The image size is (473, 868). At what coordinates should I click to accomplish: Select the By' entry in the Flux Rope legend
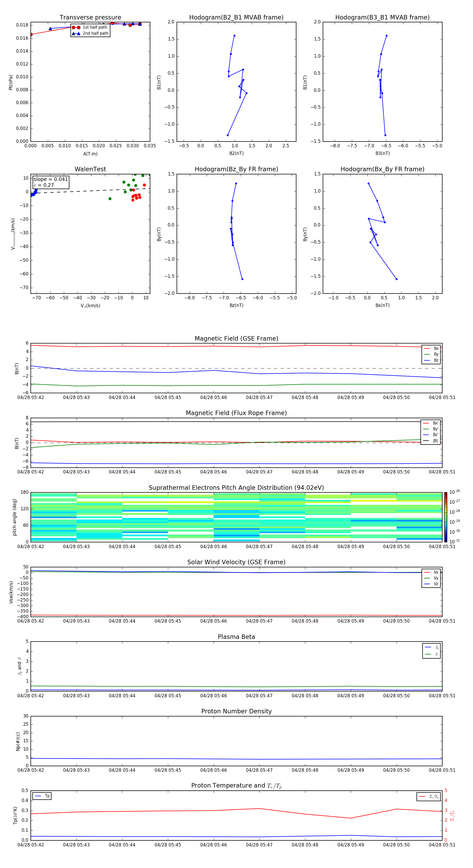pyautogui.click(x=431, y=429)
